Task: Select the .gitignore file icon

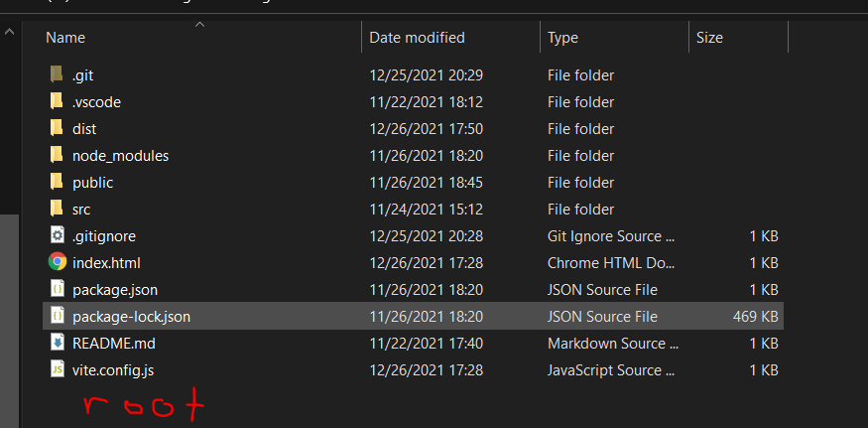Action: (x=57, y=235)
